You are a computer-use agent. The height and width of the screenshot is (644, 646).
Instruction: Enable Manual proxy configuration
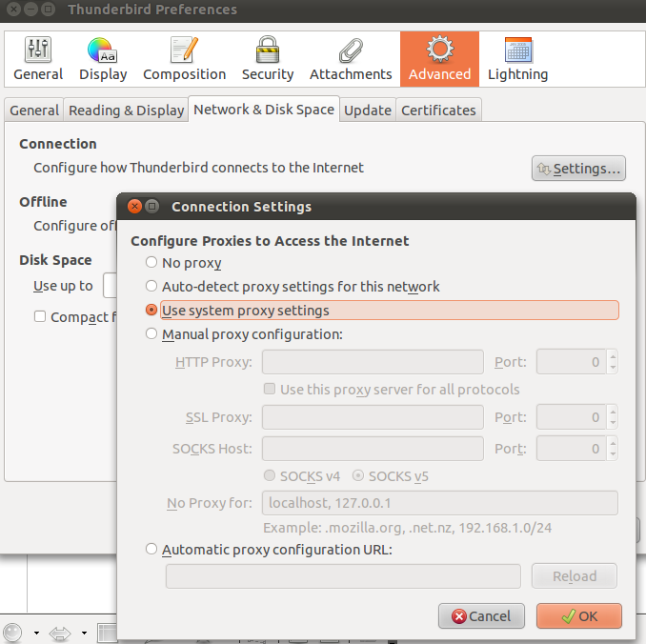(x=151, y=334)
